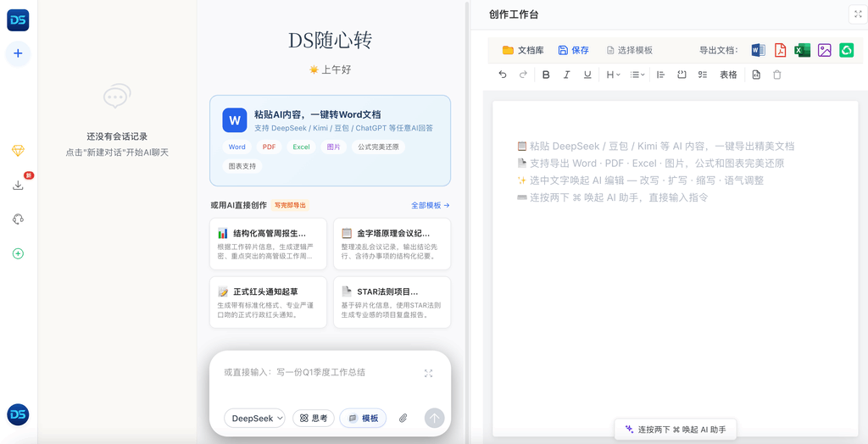Attach a file with paperclip icon
The height and width of the screenshot is (444, 868).
pyautogui.click(x=403, y=418)
